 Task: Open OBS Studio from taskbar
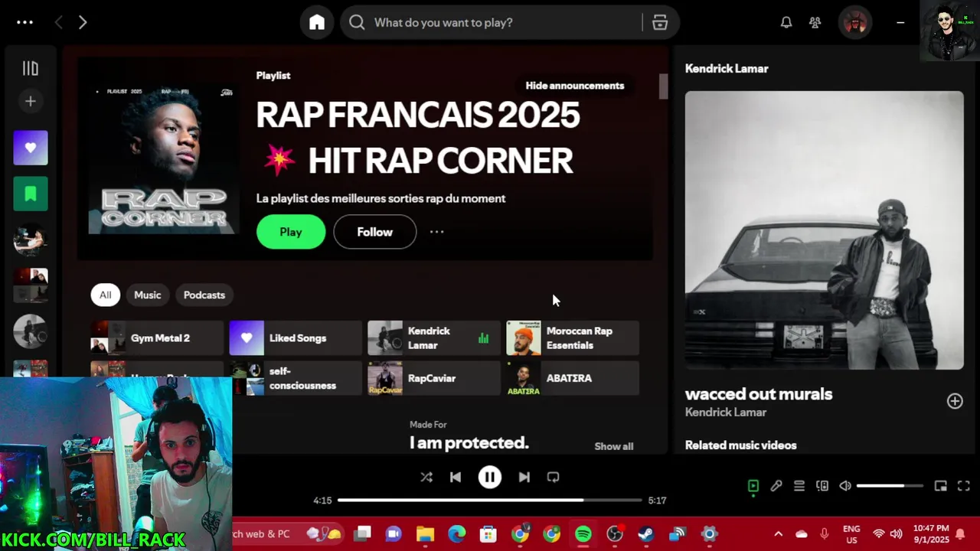(615, 534)
